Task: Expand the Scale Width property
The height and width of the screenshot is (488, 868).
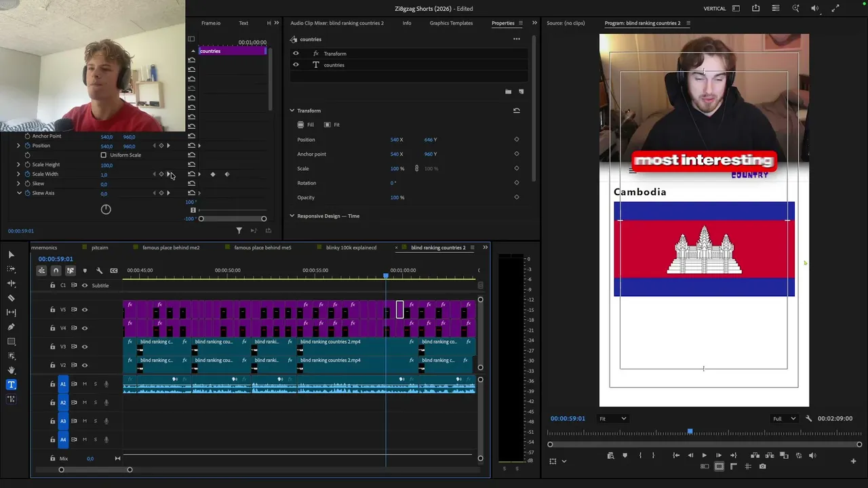Action: click(18, 174)
